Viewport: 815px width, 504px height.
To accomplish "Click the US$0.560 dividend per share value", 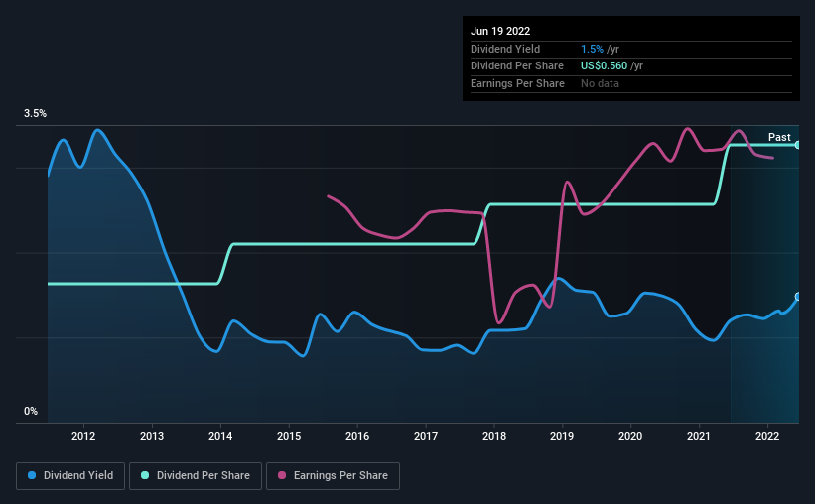I will pyautogui.click(x=604, y=66).
